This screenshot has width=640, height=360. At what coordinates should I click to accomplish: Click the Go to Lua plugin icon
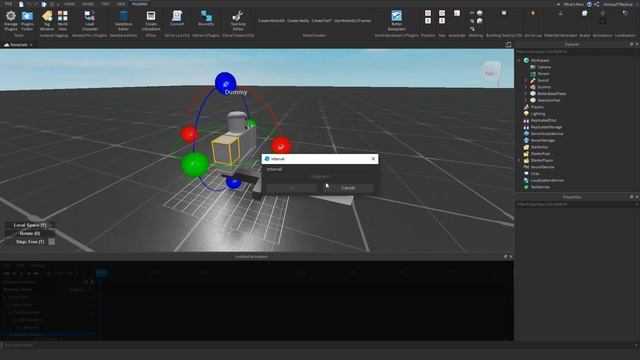533,13
